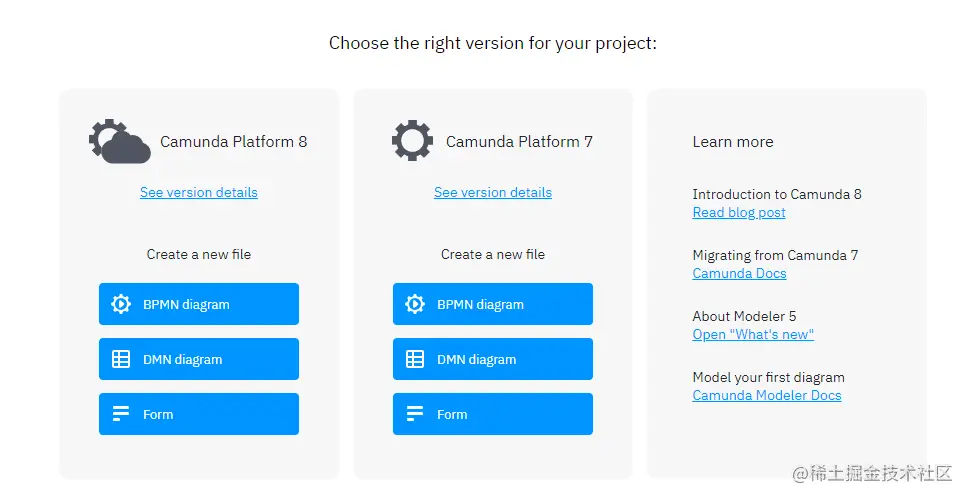The height and width of the screenshot is (500, 969).
Task: Create a new Platform 8 Form
Action: click(199, 414)
